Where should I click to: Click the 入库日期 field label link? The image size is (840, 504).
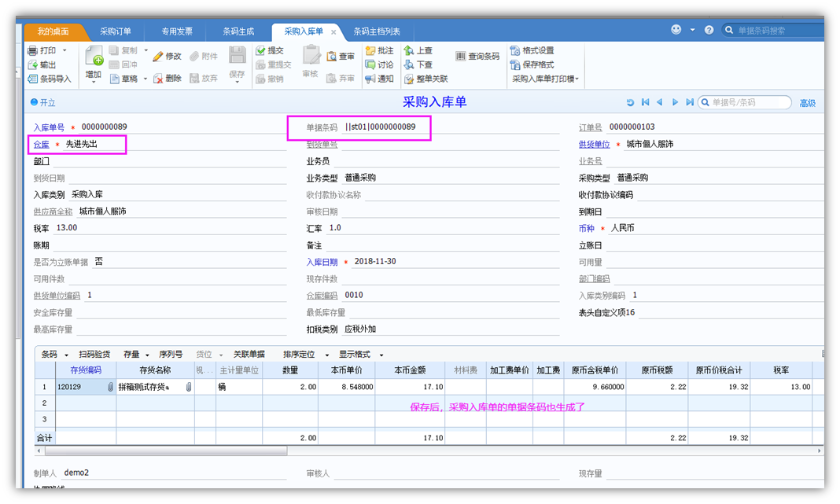click(x=322, y=262)
